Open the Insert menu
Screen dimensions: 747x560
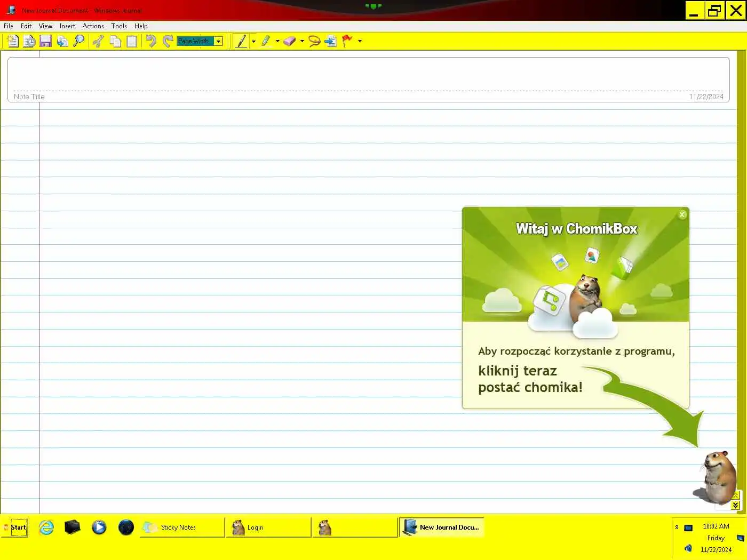(67, 26)
